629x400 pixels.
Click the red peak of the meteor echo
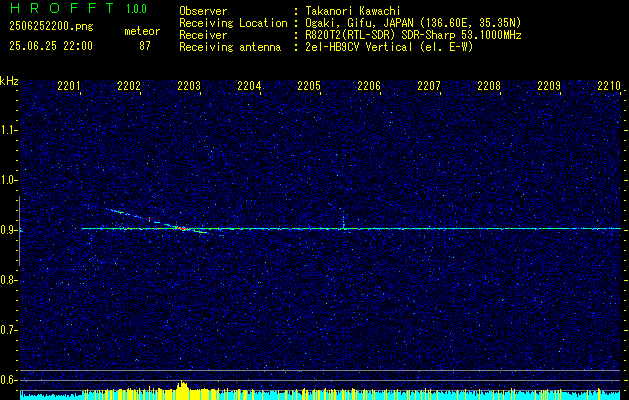(x=183, y=228)
